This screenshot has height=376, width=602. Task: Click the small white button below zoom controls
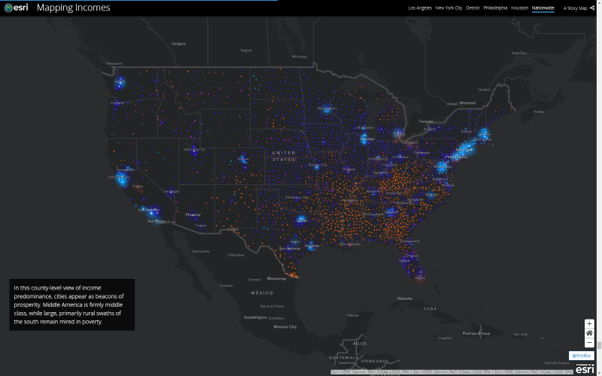581,356
